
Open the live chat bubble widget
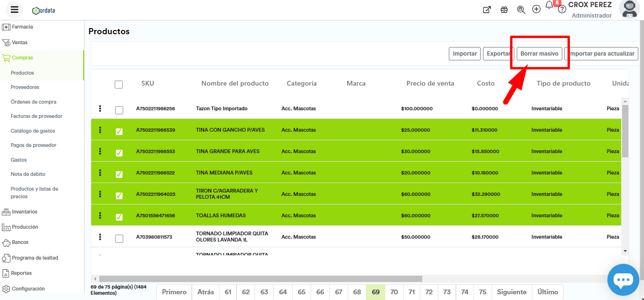point(623,280)
